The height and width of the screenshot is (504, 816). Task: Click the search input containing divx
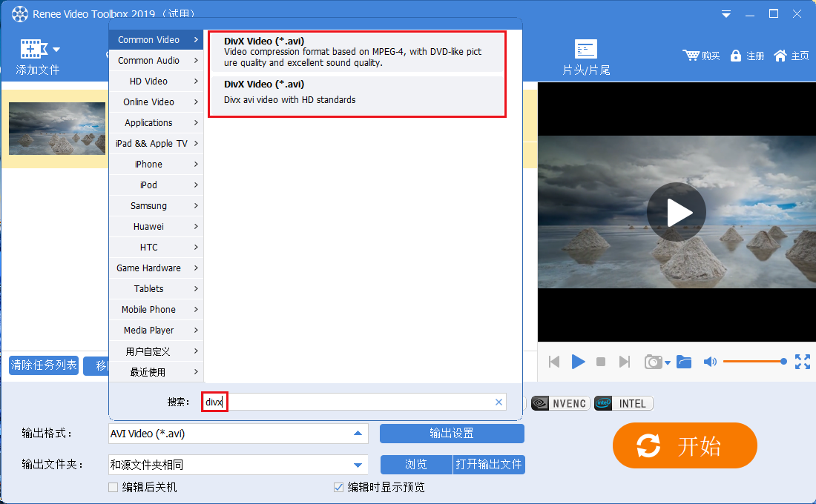click(x=354, y=402)
